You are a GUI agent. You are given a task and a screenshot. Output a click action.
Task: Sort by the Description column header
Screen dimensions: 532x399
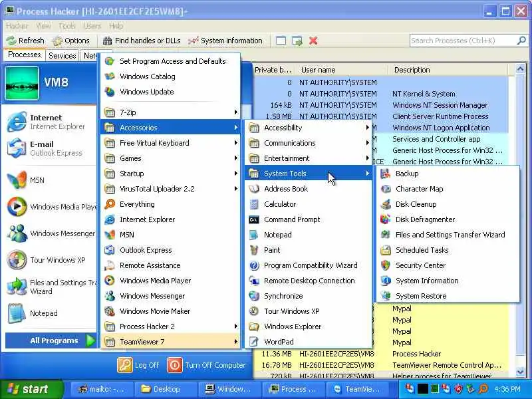click(448, 70)
